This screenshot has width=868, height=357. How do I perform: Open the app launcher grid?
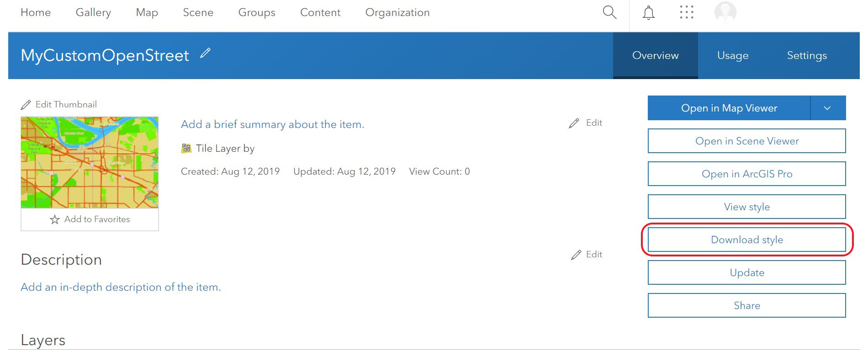click(x=686, y=12)
